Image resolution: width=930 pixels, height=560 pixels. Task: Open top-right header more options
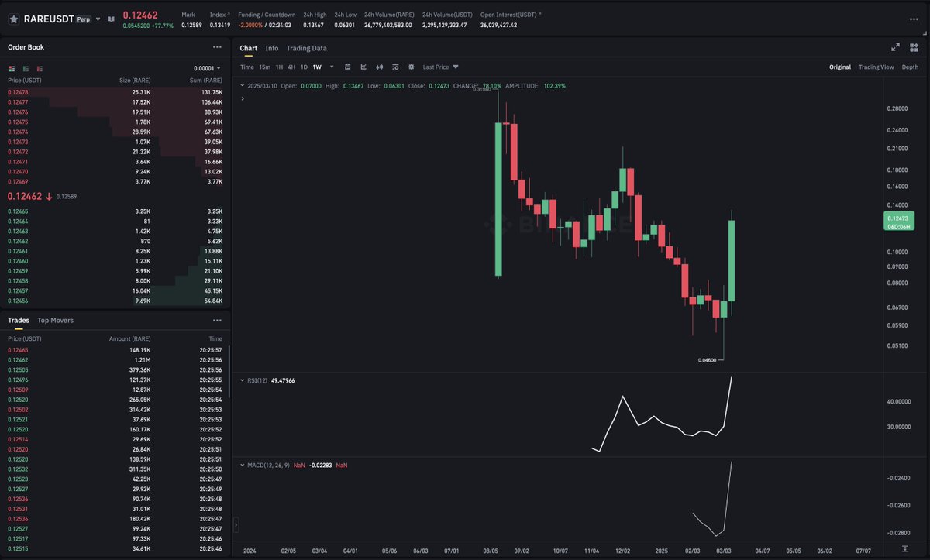(914, 19)
